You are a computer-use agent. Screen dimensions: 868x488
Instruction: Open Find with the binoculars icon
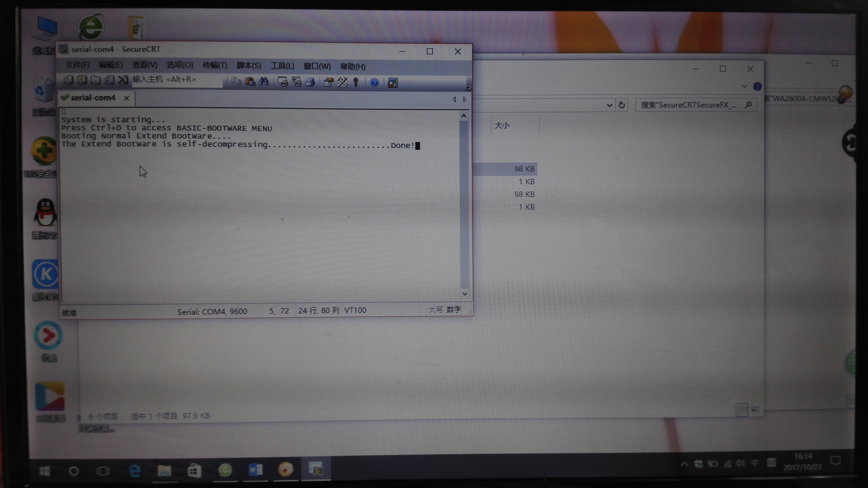264,82
